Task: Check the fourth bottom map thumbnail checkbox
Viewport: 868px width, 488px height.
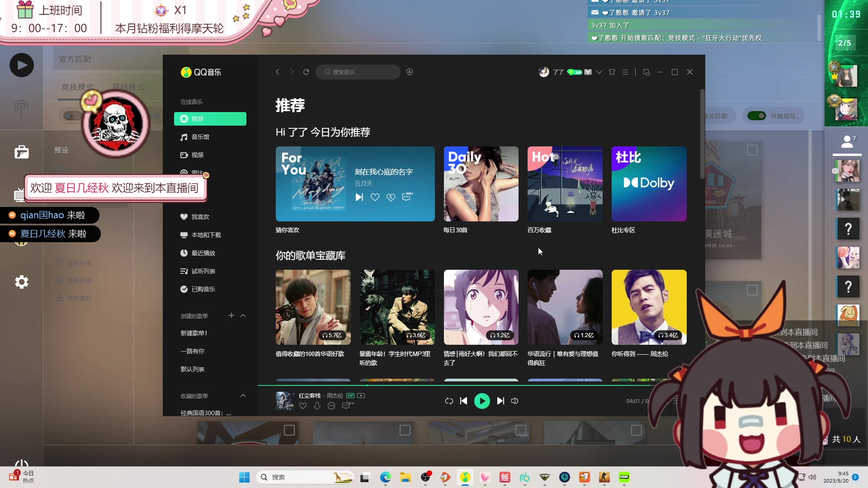Action: (x=637, y=430)
